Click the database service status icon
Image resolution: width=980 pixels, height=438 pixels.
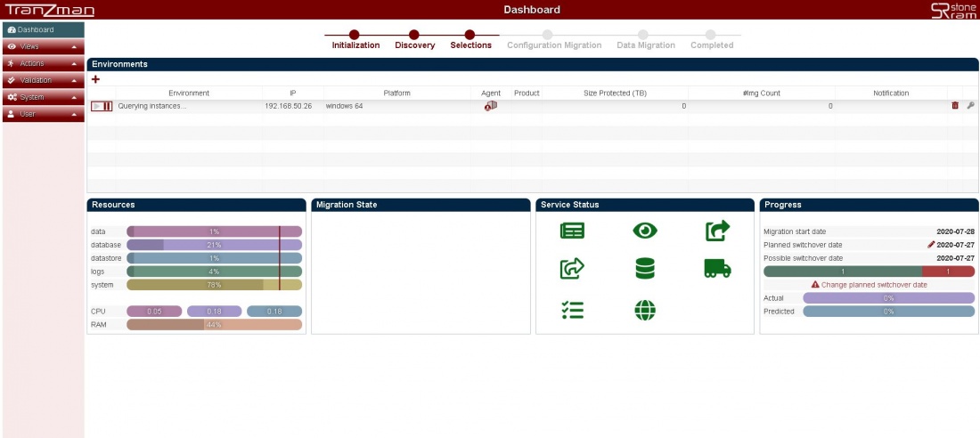click(645, 268)
